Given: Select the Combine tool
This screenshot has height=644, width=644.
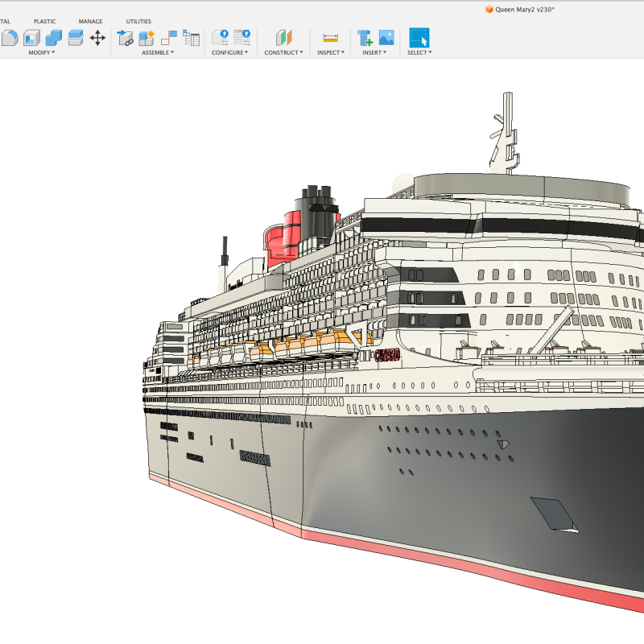Looking at the screenshot, I should tap(54, 38).
